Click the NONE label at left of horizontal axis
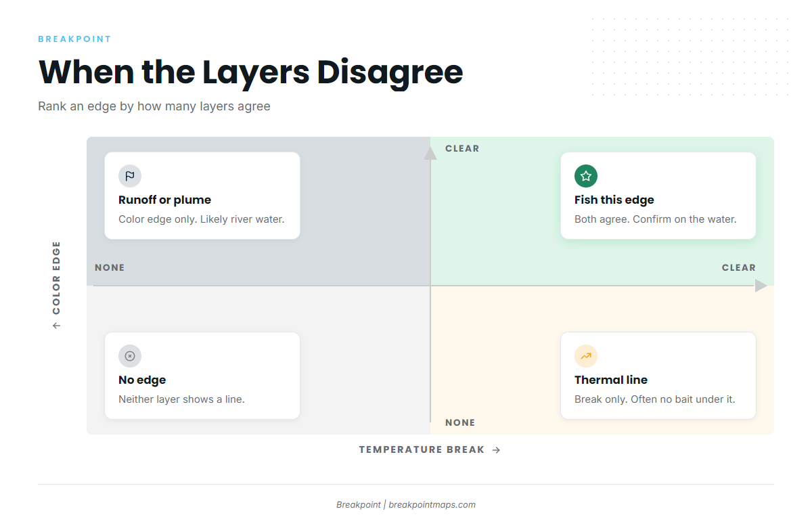This screenshot has height=528, width=812. pyautogui.click(x=110, y=267)
